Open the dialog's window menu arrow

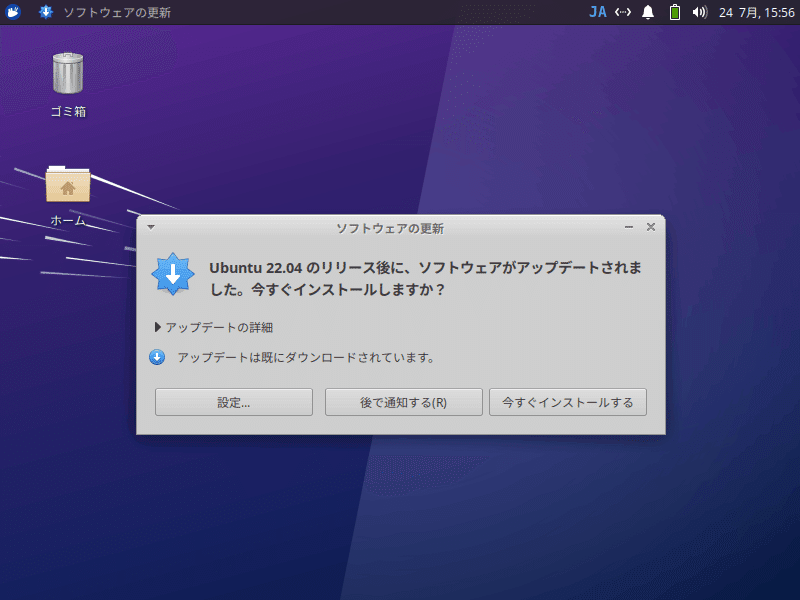[x=151, y=227]
